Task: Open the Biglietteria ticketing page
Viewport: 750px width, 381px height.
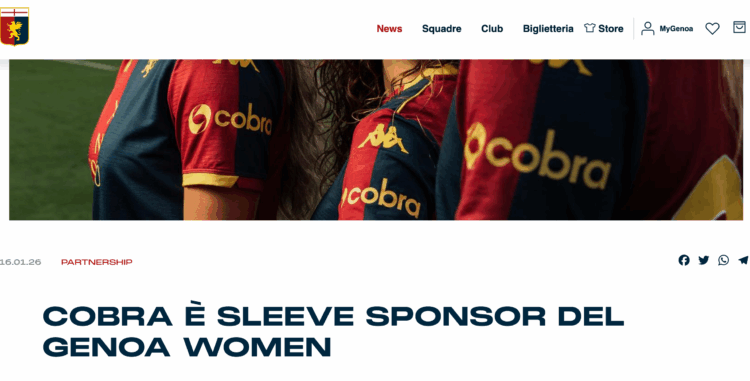Action: (548, 29)
